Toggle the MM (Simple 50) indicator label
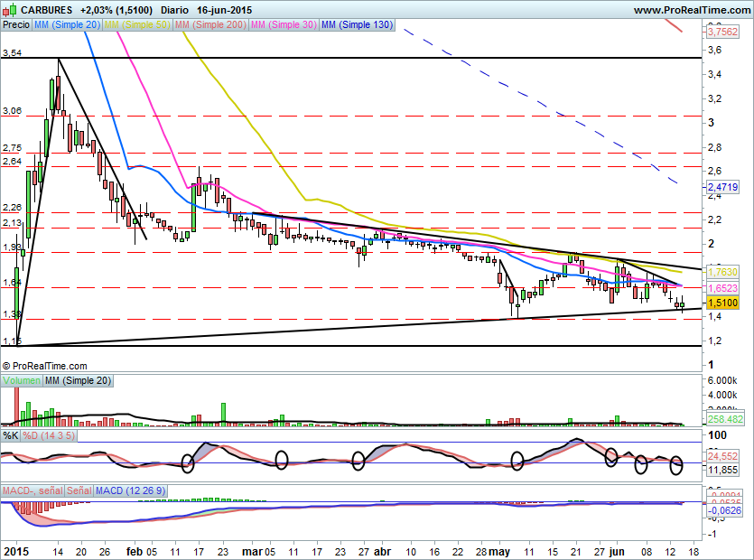The width and height of the screenshot is (754, 560). pos(136,25)
